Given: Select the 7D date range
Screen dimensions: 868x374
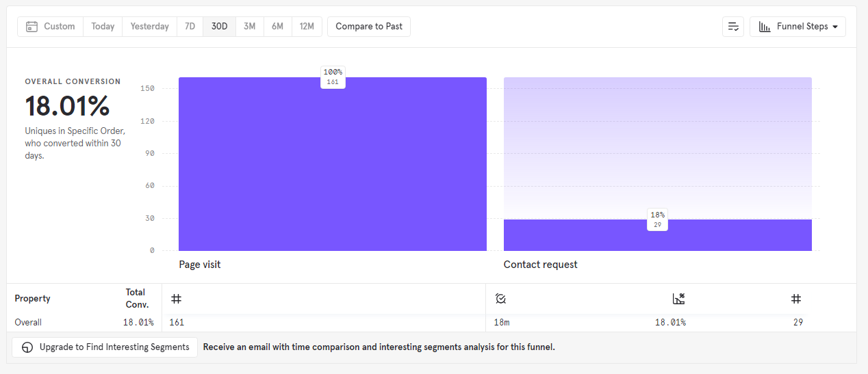Looking at the screenshot, I should point(190,27).
